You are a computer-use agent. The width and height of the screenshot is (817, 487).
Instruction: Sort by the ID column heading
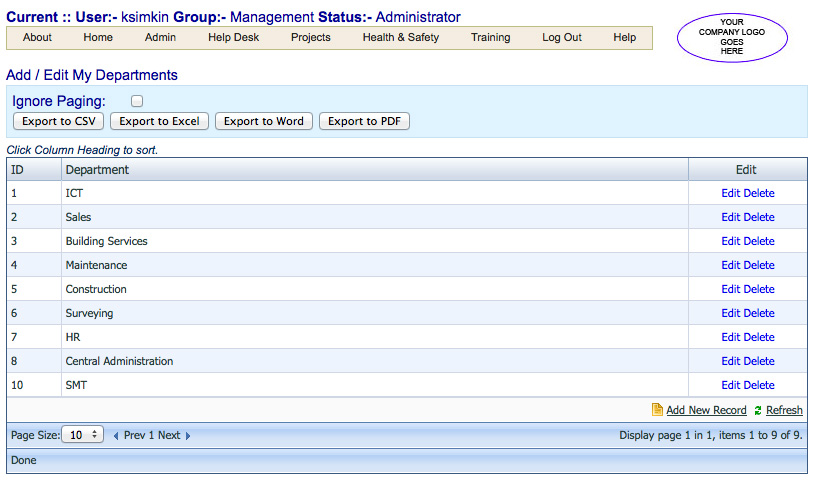[17, 170]
